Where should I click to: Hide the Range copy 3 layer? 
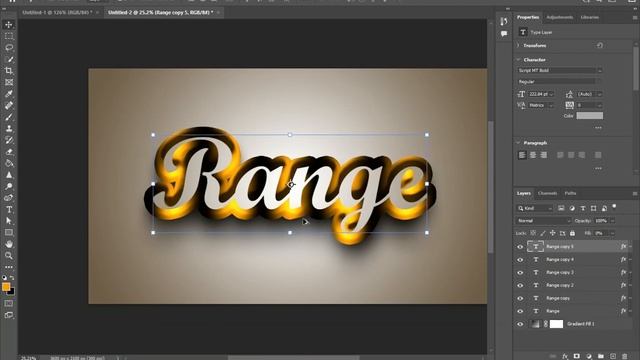click(x=520, y=272)
